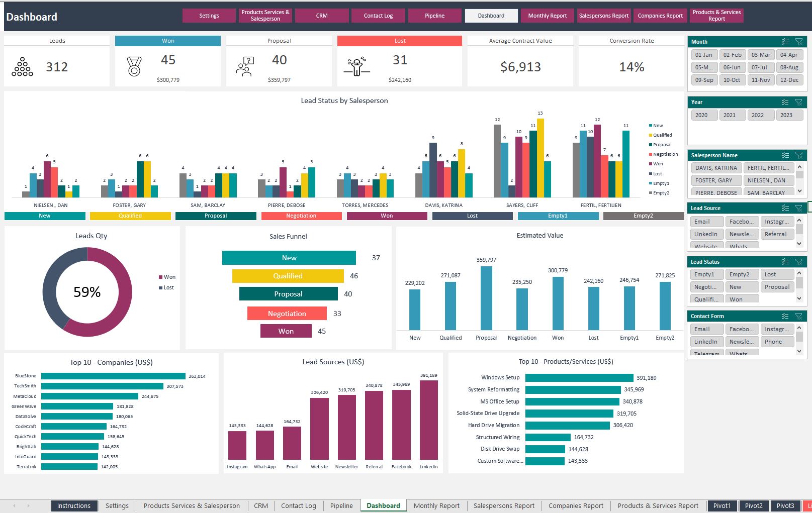
Task: Clear the filter on the Month slicer
Action: (x=798, y=42)
